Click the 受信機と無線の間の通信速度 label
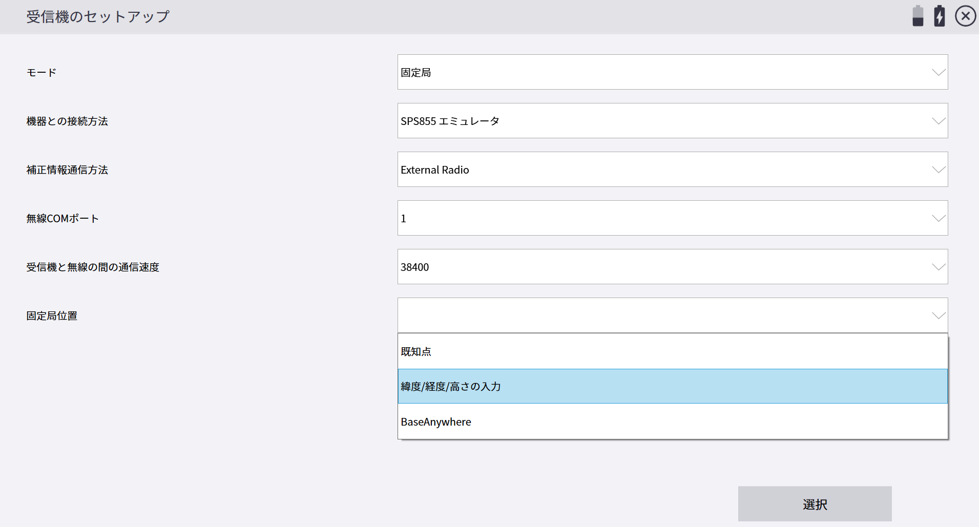This screenshot has width=980, height=527. pyautogui.click(x=93, y=267)
